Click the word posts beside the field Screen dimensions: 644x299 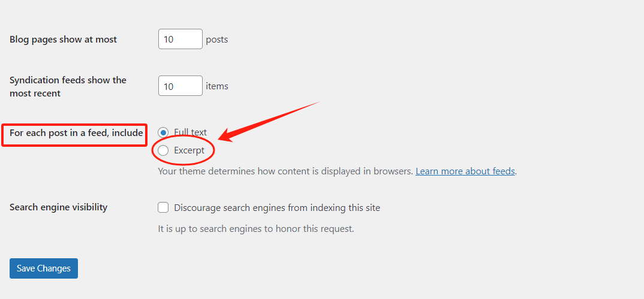pos(217,40)
